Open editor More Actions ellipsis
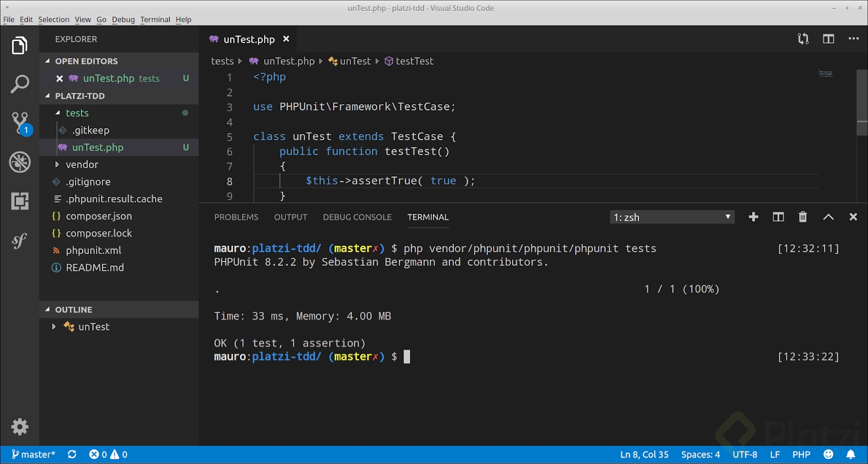This screenshot has width=868, height=464. pyautogui.click(x=853, y=39)
